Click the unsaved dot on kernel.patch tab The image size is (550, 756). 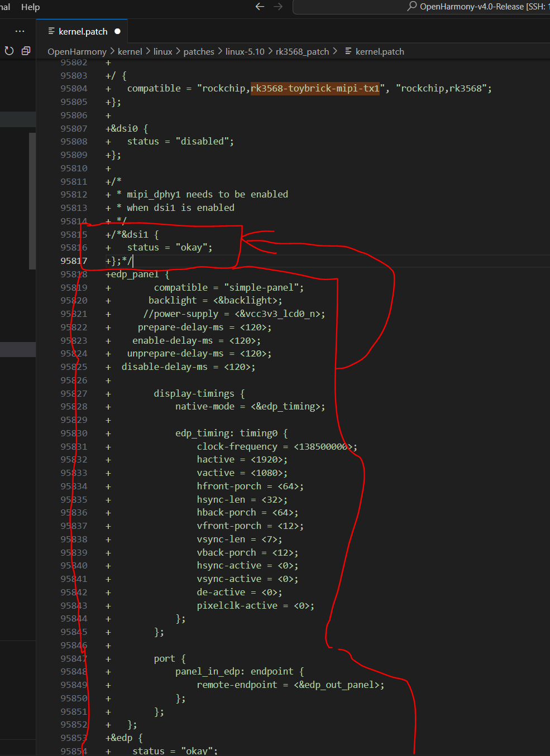tap(117, 31)
